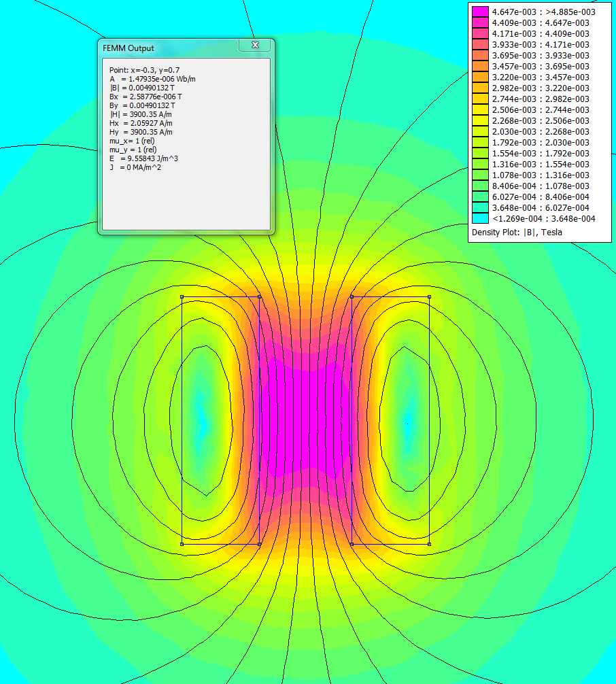
Task: Click legend swatch for 2.506e-003 : 2.744e-003
Action: (480, 110)
